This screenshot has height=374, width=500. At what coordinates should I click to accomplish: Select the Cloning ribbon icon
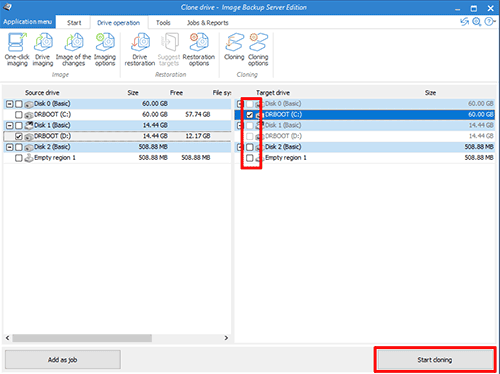(234, 47)
